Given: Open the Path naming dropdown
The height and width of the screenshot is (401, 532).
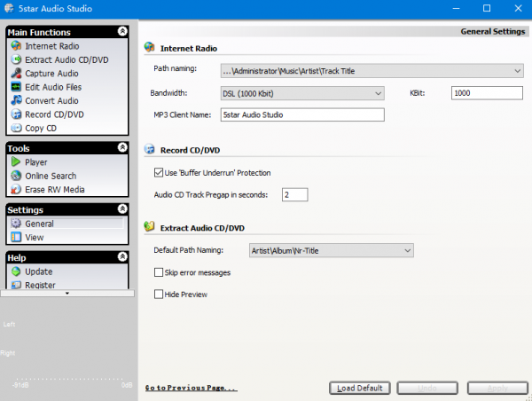Looking at the screenshot, I should (x=517, y=70).
